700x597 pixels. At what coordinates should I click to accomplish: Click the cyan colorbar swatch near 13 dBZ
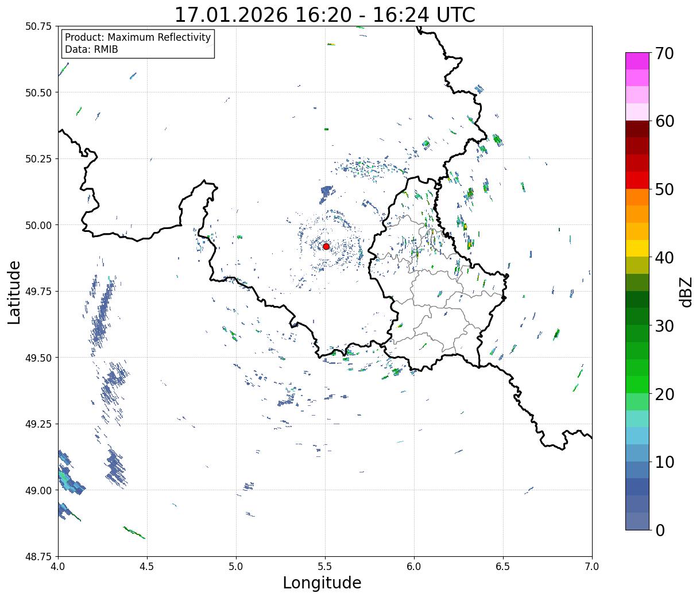point(637,436)
